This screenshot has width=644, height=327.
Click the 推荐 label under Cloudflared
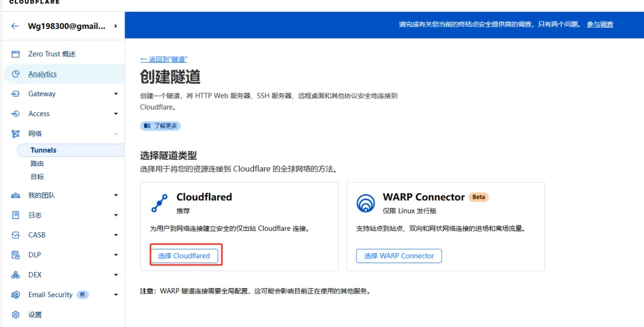[183, 211]
